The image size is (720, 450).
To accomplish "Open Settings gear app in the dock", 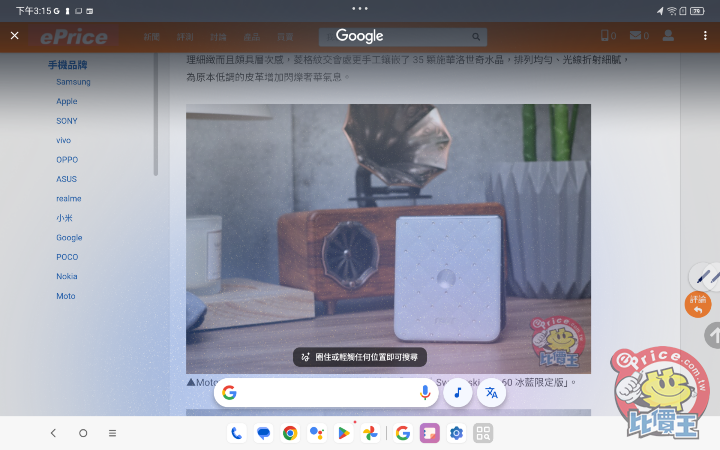I will point(456,433).
